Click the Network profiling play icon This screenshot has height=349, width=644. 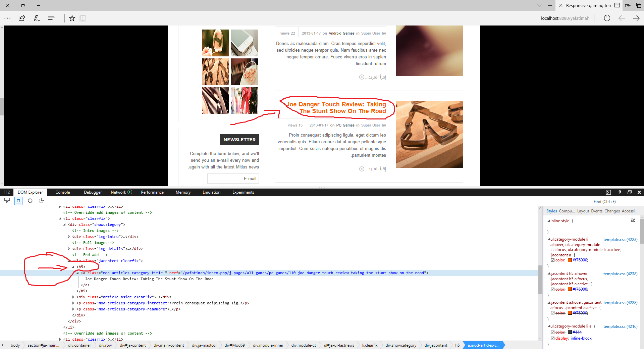point(130,192)
